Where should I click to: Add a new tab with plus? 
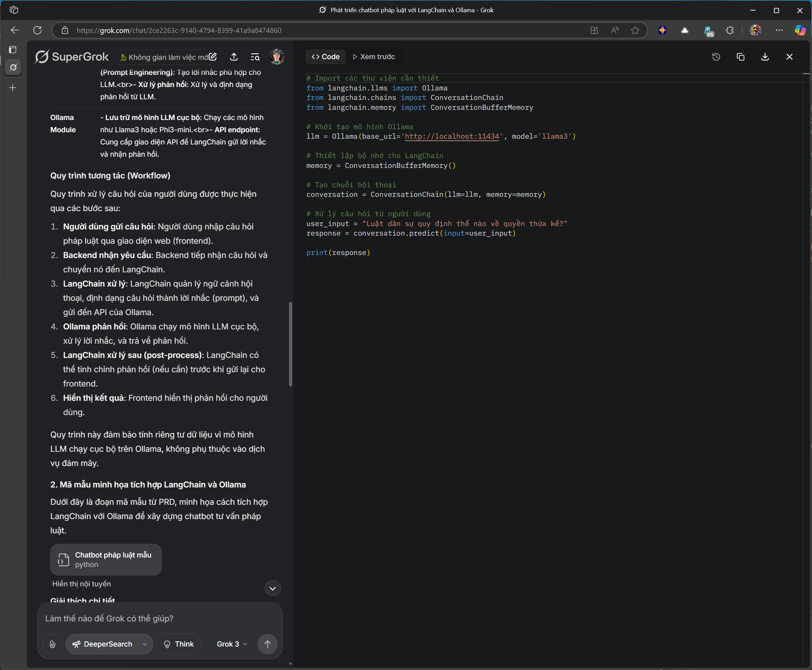(13, 88)
